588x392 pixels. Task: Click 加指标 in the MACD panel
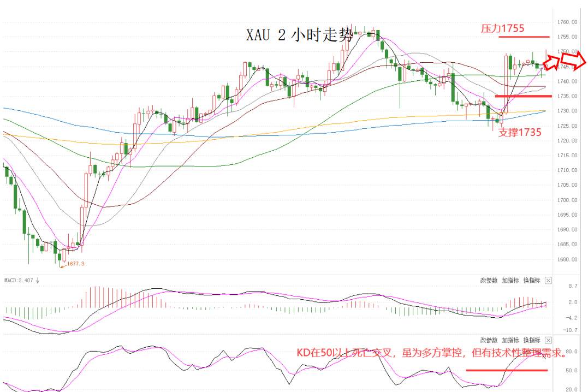510,280
